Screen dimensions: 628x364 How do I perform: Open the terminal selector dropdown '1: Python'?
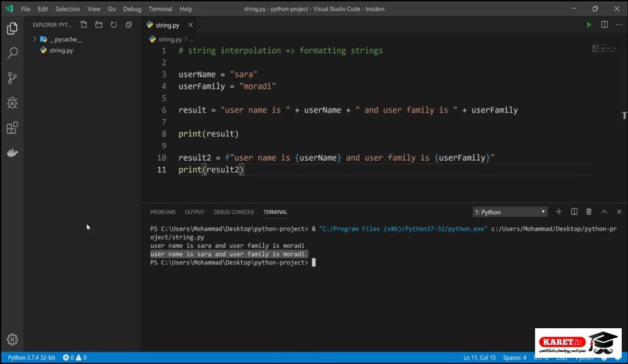509,212
